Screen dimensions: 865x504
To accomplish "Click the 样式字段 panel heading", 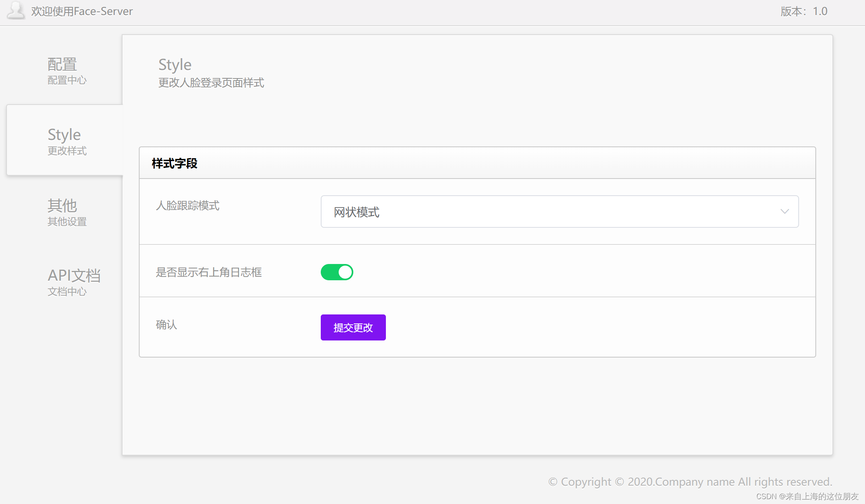I will click(x=175, y=164).
